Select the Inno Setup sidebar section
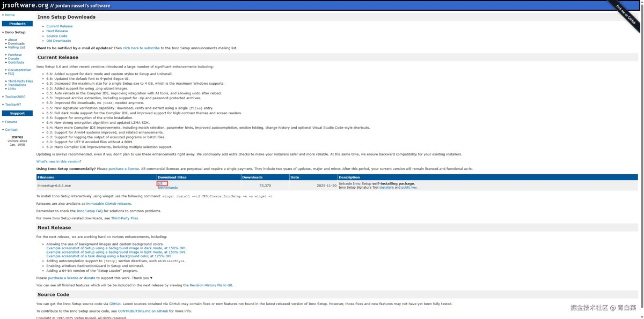 pos(16,32)
